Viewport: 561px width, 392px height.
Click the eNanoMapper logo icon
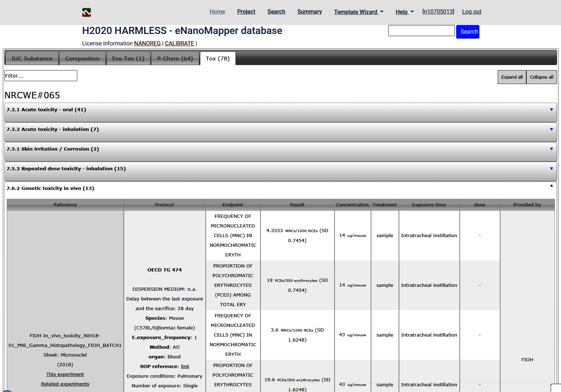pyautogui.click(x=86, y=13)
